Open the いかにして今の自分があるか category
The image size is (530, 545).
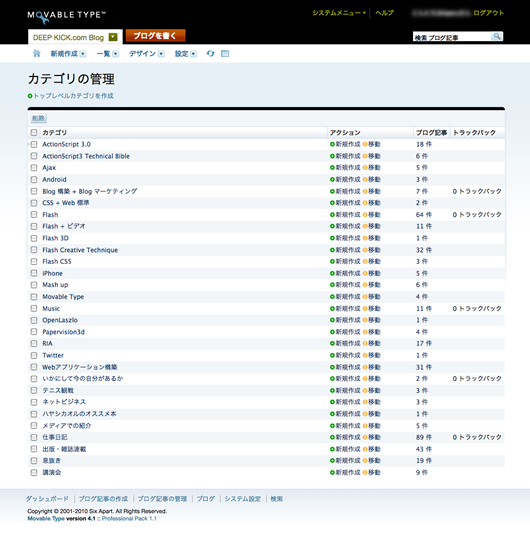pos(83,379)
